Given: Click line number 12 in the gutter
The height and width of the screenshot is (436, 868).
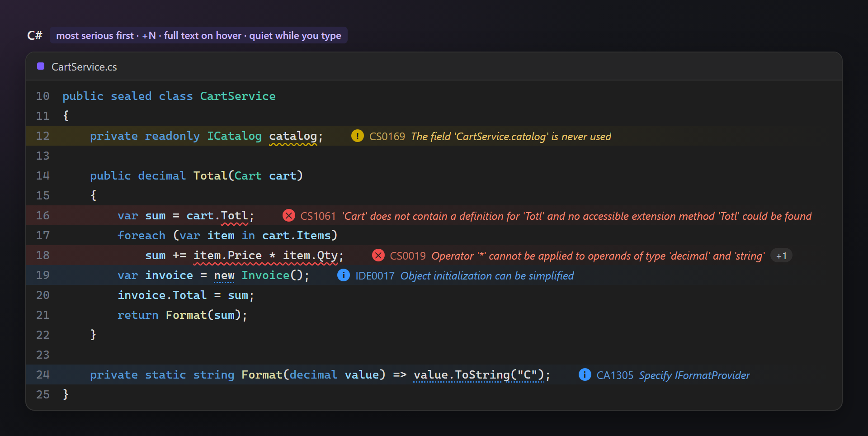Looking at the screenshot, I should [42, 136].
